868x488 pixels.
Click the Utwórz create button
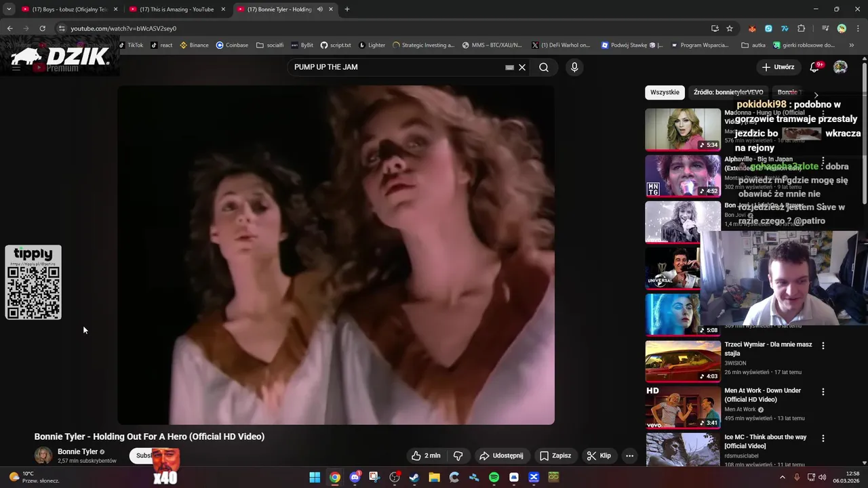click(x=778, y=67)
